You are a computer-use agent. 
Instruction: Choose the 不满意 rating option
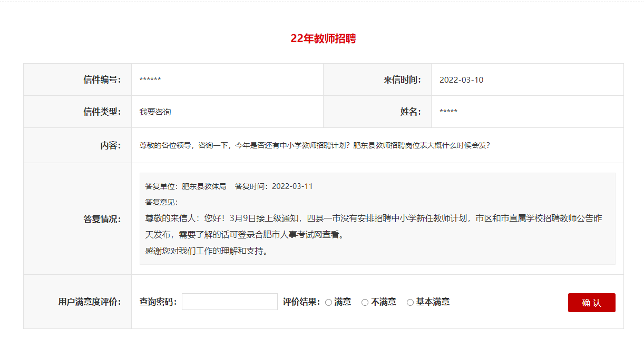pos(365,302)
